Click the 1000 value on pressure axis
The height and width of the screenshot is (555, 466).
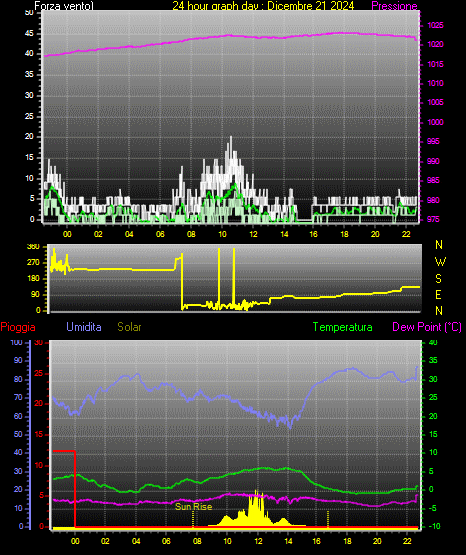tap(435, 122)
